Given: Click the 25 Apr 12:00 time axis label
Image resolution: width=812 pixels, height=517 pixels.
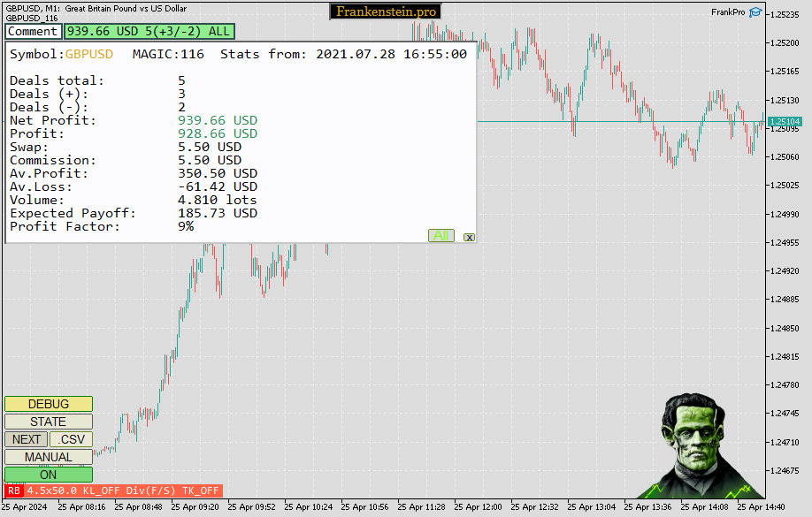Looking at the screenshot, I should tap(481, 507).
